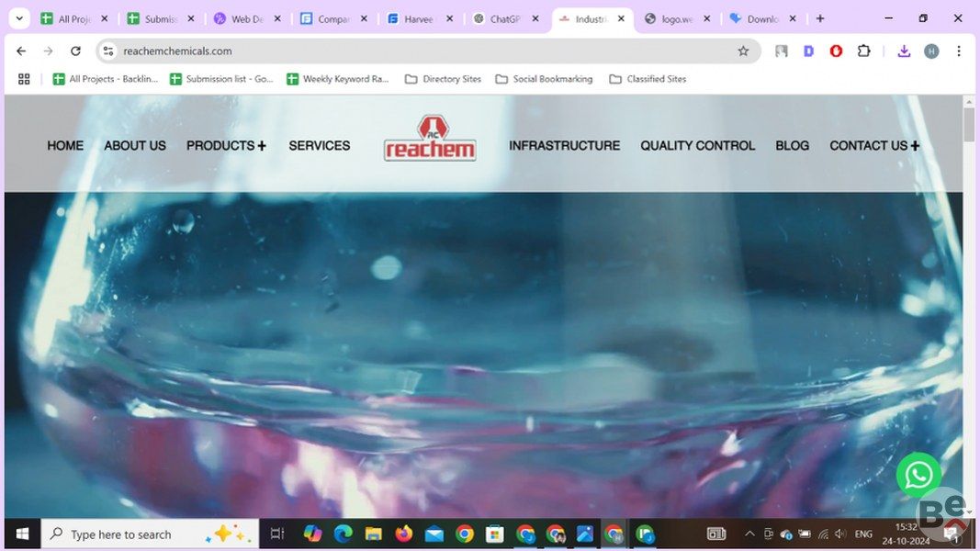Image resolution: width=980 pixels, height=551 pixels.
Task: Click the Reachem logo in the header
Action: coord(430,139)
